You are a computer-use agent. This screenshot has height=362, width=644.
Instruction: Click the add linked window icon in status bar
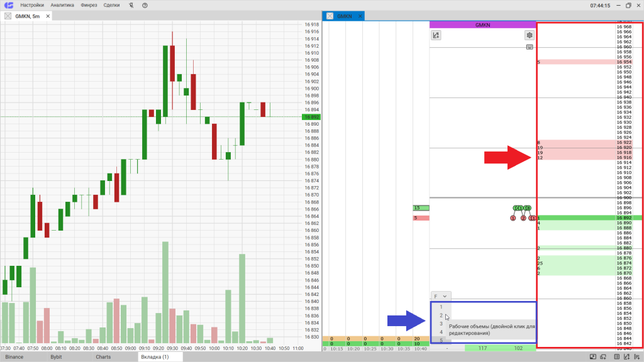click(x=603, y=357)
